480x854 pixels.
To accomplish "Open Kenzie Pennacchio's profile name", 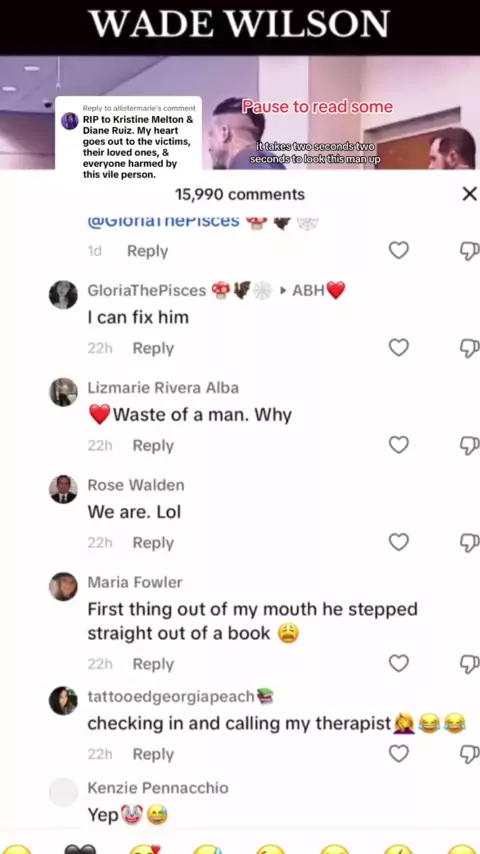I will (x=158, y=788).
